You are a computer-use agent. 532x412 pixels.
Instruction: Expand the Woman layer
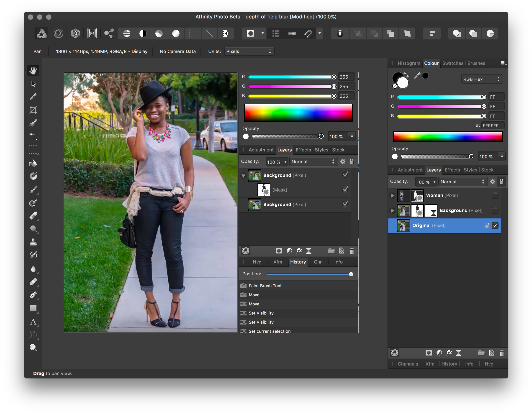point(392,196)
